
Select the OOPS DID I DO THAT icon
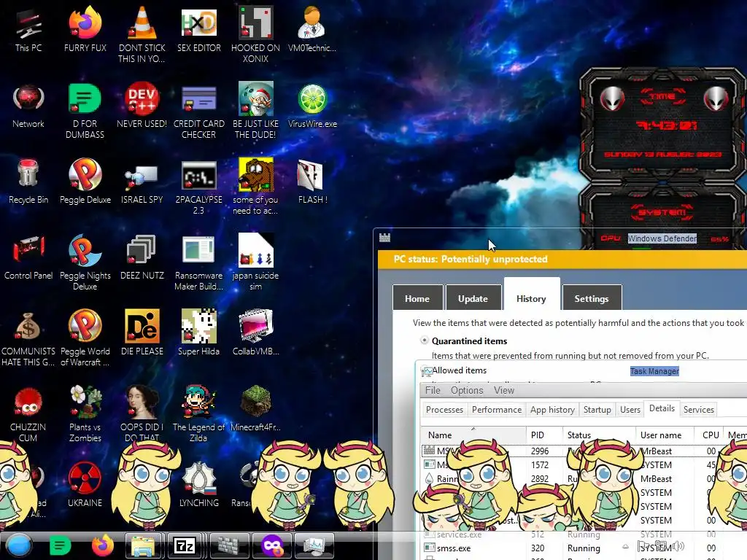142,413
